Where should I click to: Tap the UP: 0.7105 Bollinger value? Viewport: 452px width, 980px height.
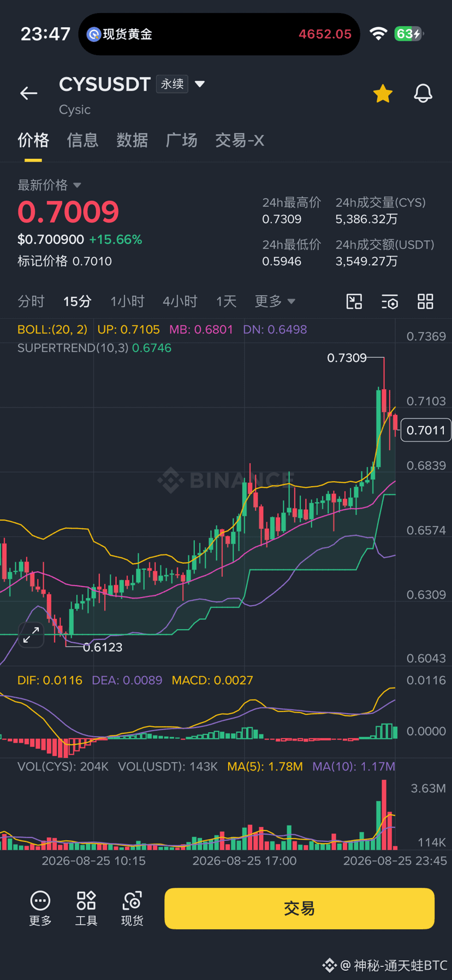point(128,330)
